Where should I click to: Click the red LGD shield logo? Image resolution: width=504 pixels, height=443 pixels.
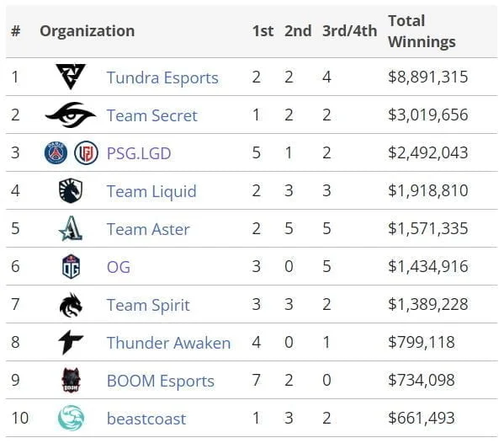(86, 152)
